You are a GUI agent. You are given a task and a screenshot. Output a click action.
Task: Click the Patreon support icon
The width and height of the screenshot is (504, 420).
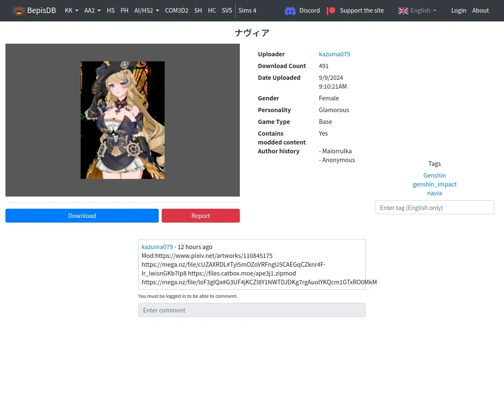(331, 10)
